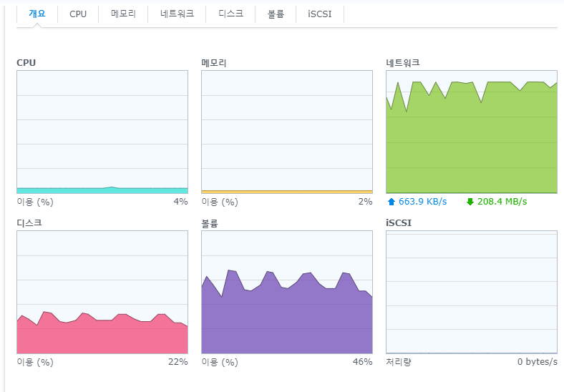This screenshot has height=392, width=564.
Task: Select the iSCSI tab
Action: click(x=319, y=14)
